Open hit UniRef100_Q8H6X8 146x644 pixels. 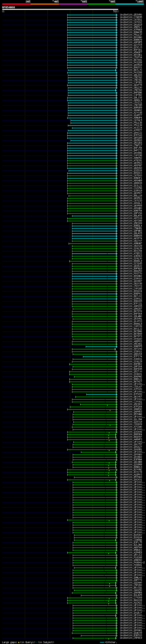click(x=131, y=183)
